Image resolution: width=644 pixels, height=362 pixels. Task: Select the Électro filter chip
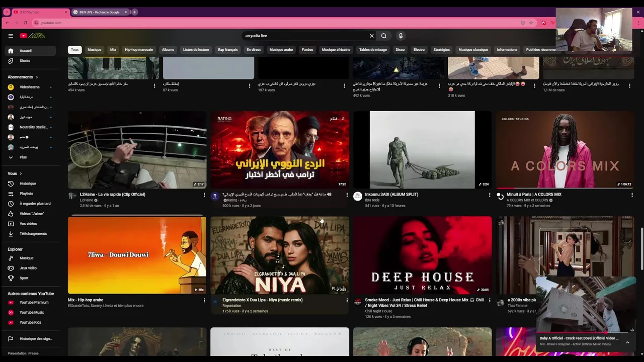419,50
